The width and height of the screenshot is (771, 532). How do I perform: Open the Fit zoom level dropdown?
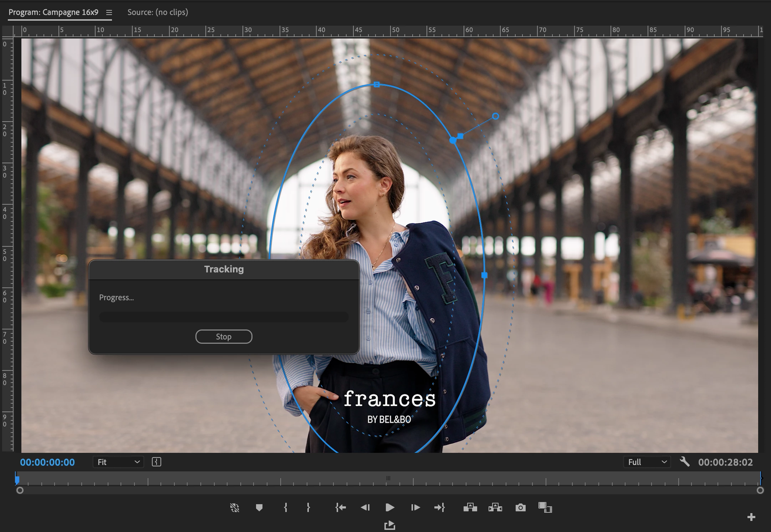[x=118, y=462]
